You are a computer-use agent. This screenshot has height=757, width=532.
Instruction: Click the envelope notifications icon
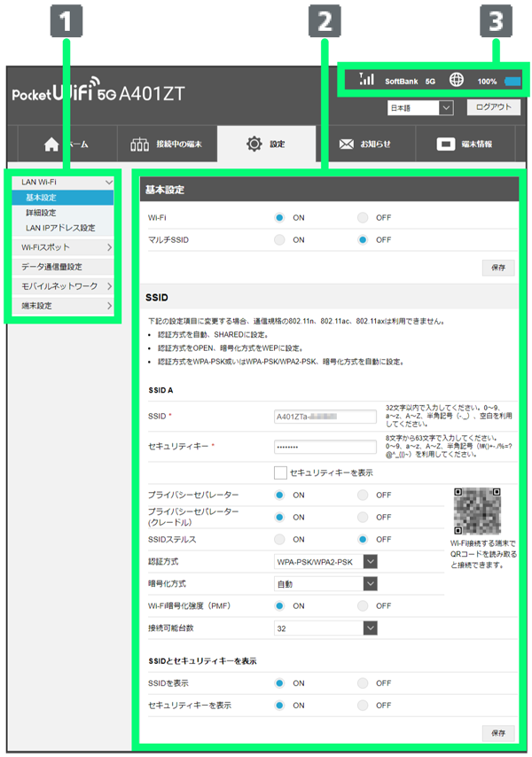(347, 144)
